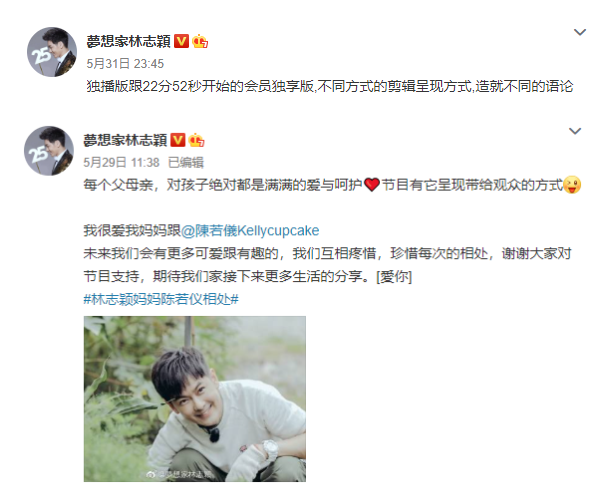
Task: Open the first 夢想家林志穎 username link
Action: click(x=128, y=41)
